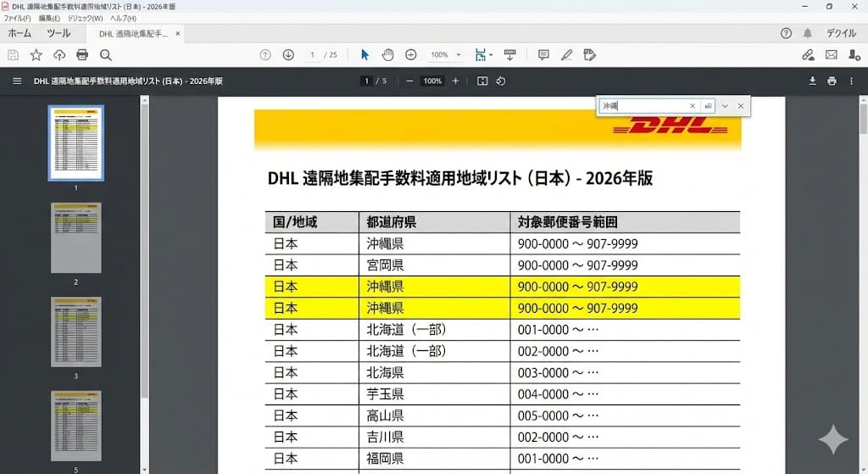Click the save (floppy disk) icon

pos(14,55)
